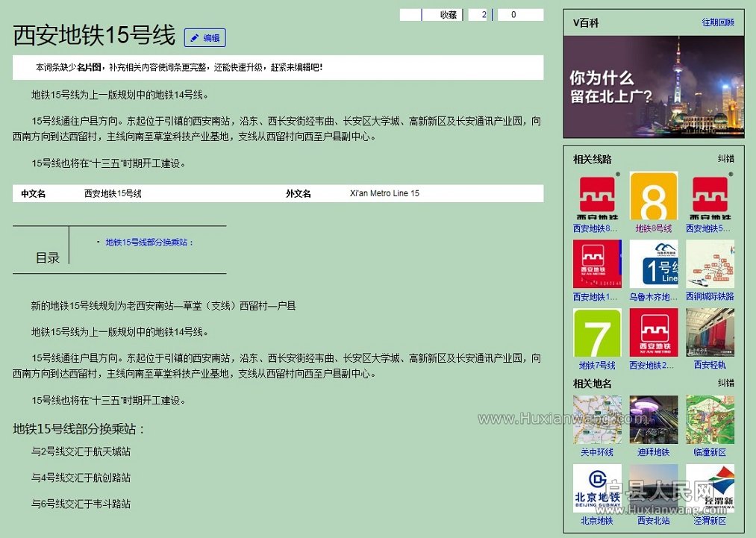The width and height of the screenshot is (756, 538).
Task: Open the 地铁7号线 text link
Action: (x=597, y=366)
